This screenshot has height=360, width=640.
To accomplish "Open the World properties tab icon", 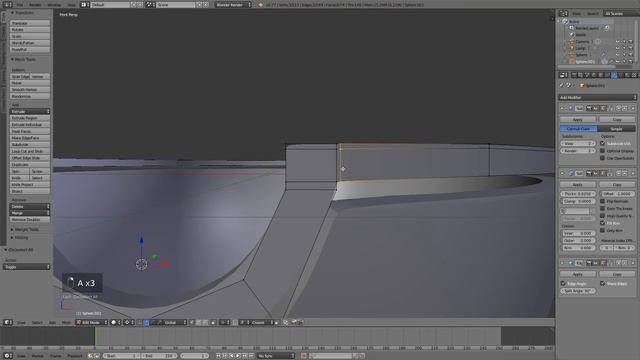I will [x=593, y=75].
